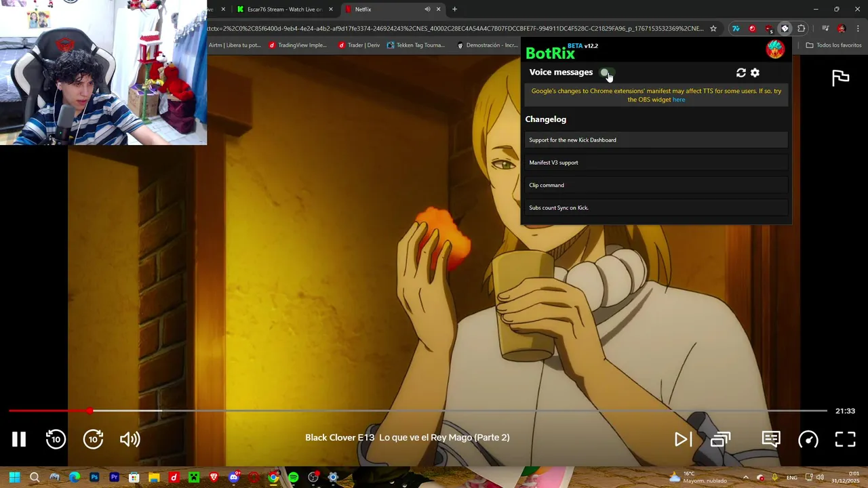The height and width of the screenshot is (488, 868).
Task: Open the media control toolbar icon
Action: point(825,28)
